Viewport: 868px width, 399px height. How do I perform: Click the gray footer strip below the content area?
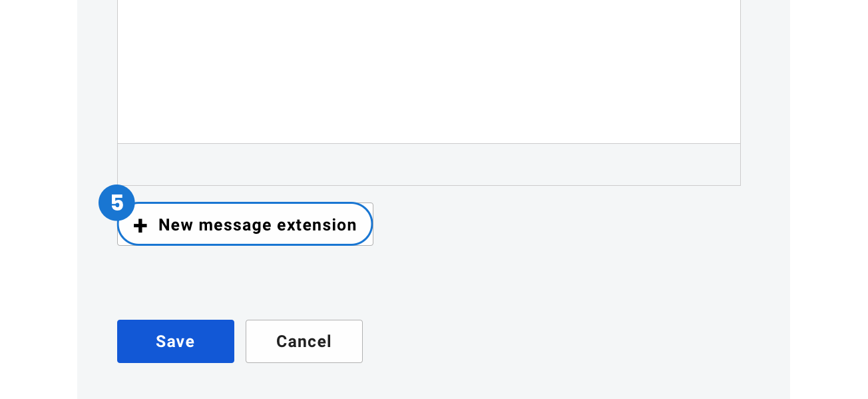429,164
